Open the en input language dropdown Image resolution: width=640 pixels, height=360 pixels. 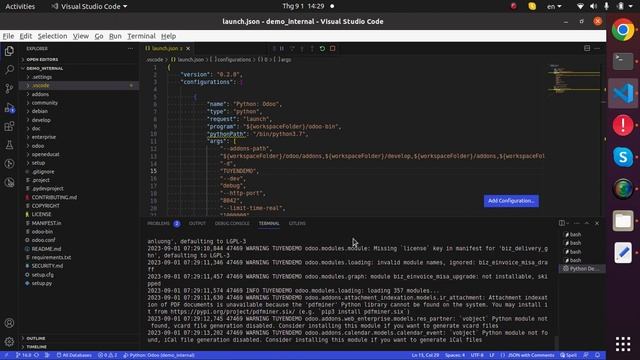click(554, 6)
